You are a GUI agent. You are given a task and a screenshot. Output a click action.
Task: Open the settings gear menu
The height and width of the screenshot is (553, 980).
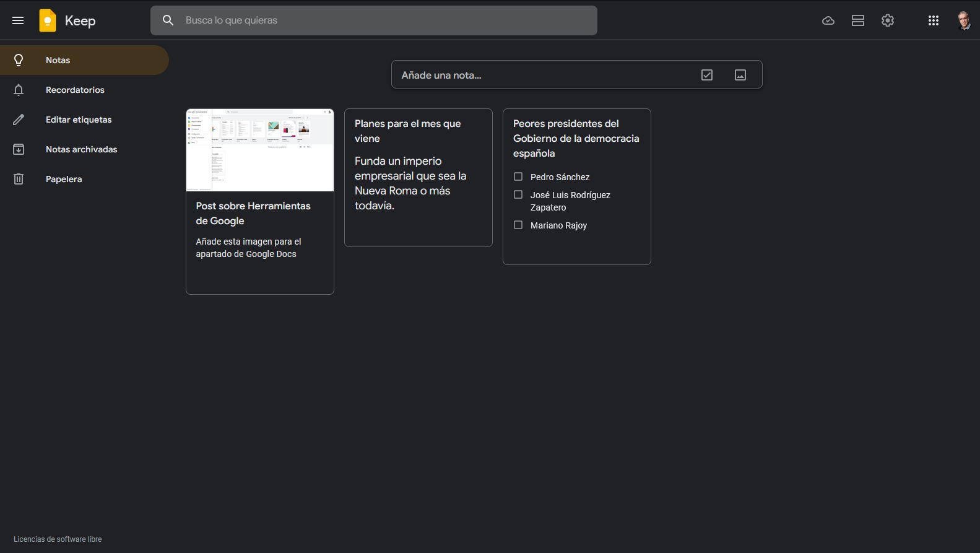[887, 20]
